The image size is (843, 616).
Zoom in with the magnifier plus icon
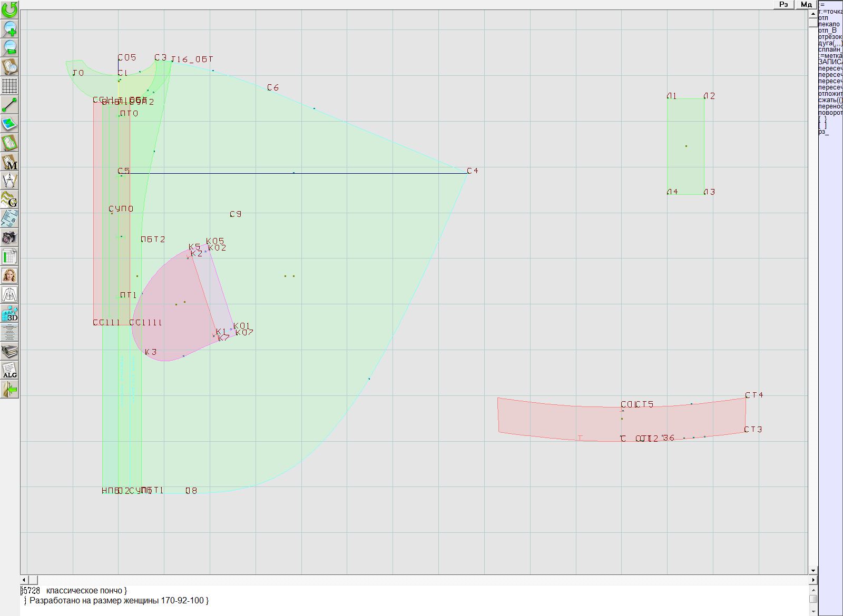coord(9,28)
